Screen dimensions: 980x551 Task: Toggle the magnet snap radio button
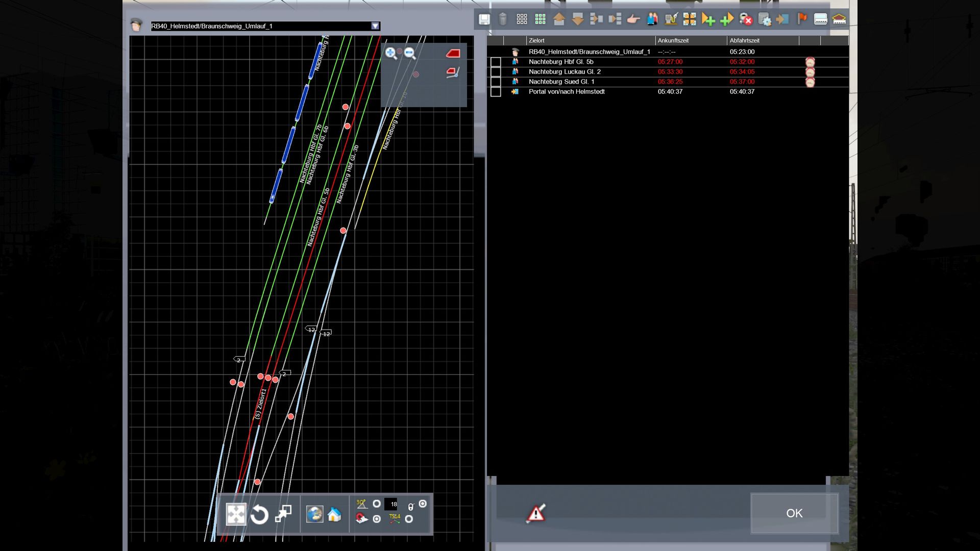(377, 519)
